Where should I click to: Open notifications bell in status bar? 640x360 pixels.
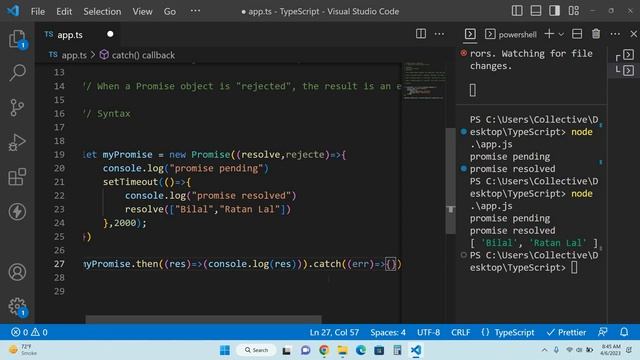coord(624,332)
